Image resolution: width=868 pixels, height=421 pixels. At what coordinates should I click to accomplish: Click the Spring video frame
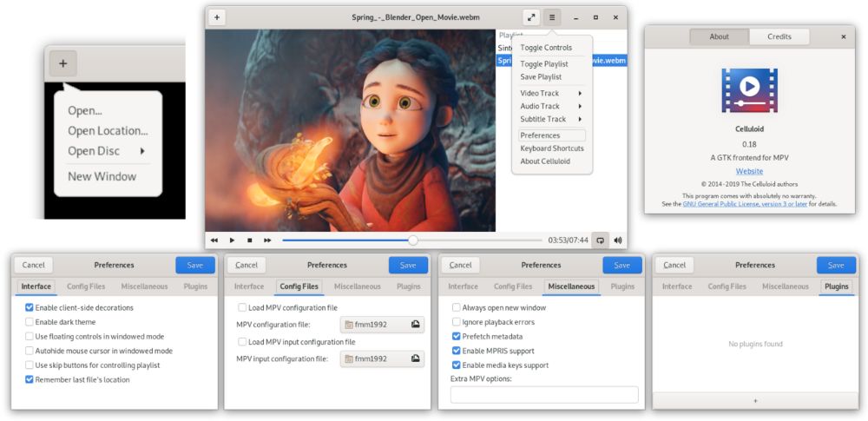coord(350,130)
